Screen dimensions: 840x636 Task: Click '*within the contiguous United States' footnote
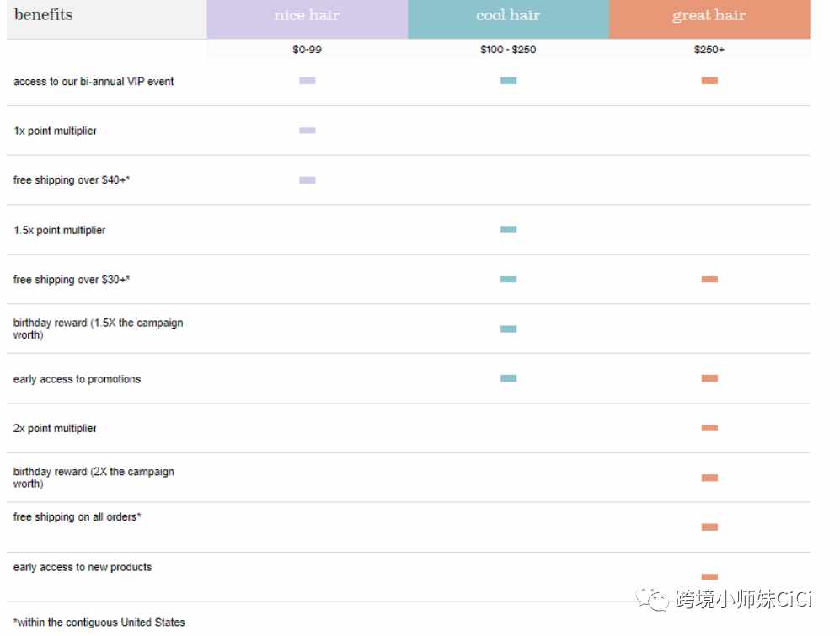pyautogui.click(x=99, y=622)
